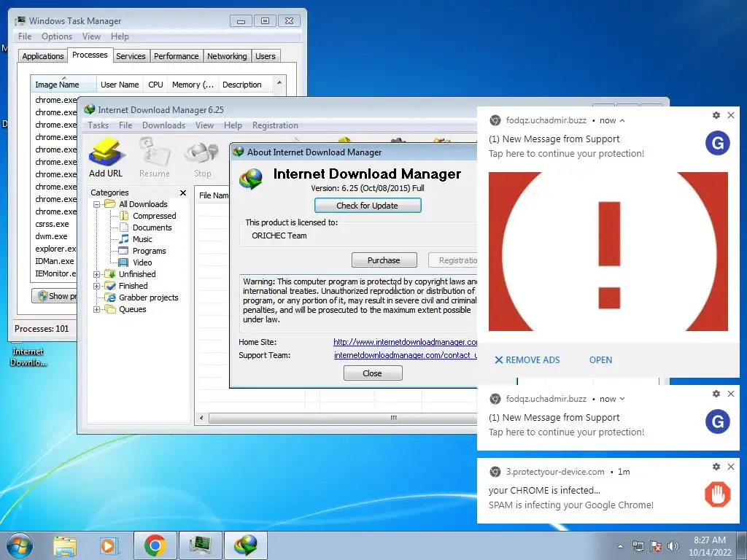
Task: Collapse the top notification with chevron
Action: pyautogui.click(x=622, y=120)
